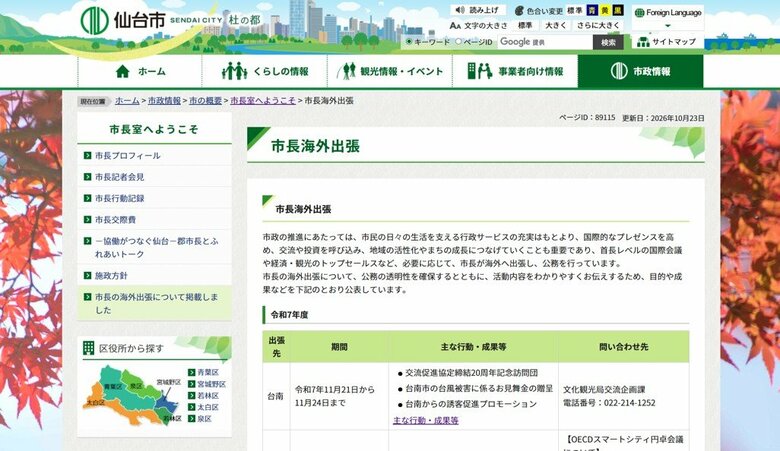The height and width of the screenshot is (451, 780).
Task: Click the 色合い変更 palette icon
Action: pos(519,10)
